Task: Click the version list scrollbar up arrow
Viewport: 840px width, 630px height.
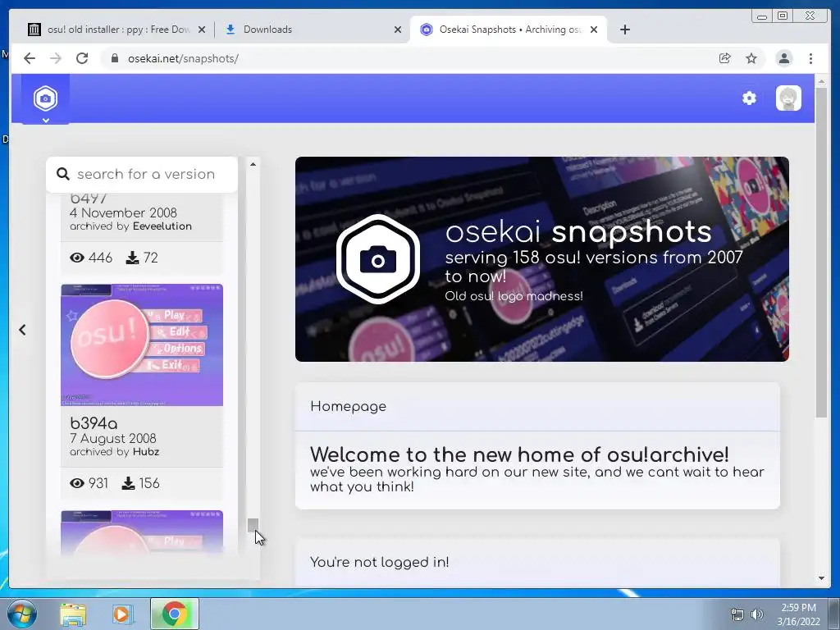Action: point(253,164)
